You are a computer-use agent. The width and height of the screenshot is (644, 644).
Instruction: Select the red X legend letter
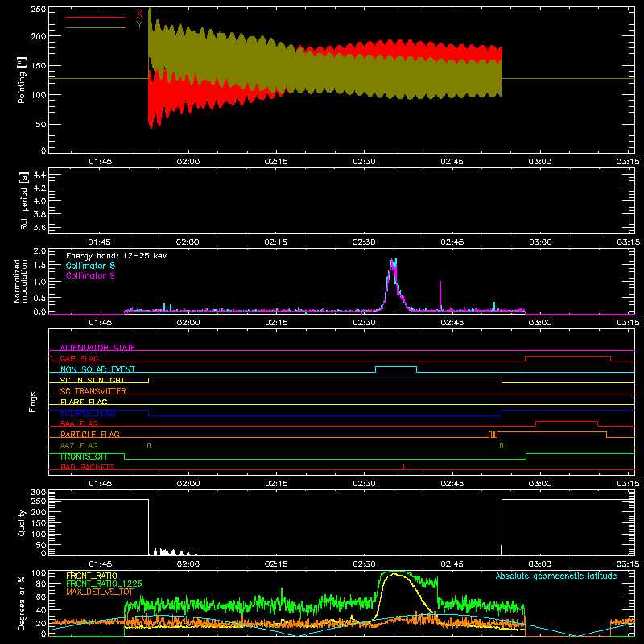point(139,14)
